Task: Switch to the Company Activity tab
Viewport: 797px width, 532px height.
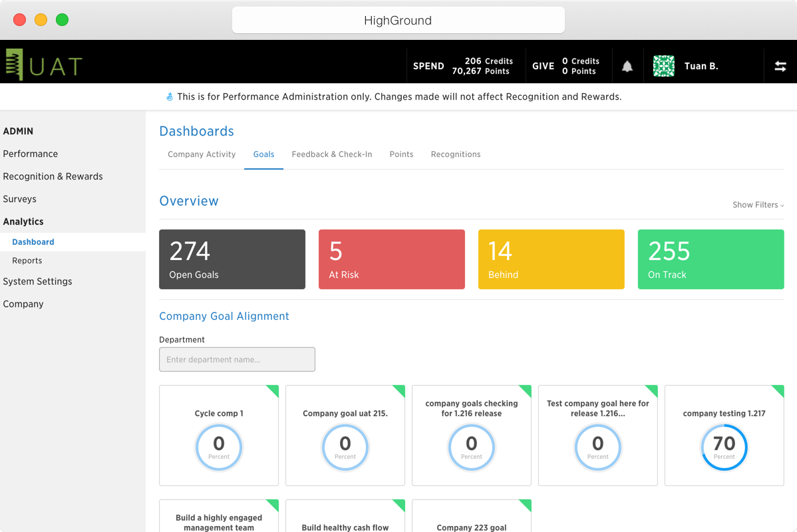Action: click(202, 154)
